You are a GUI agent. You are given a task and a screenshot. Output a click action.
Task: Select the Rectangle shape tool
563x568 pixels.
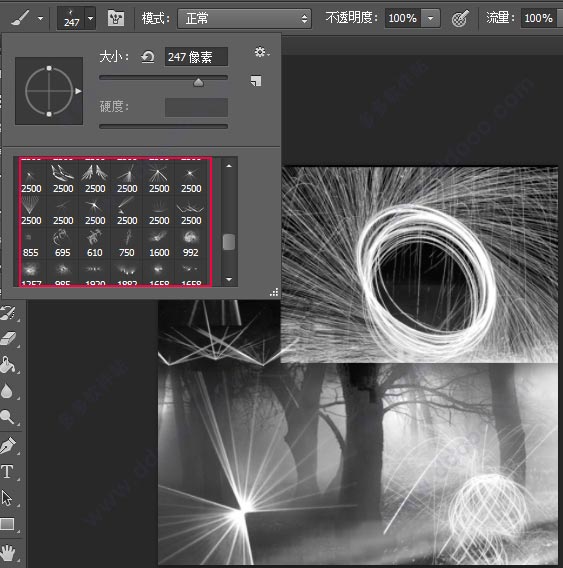point(8,524)
